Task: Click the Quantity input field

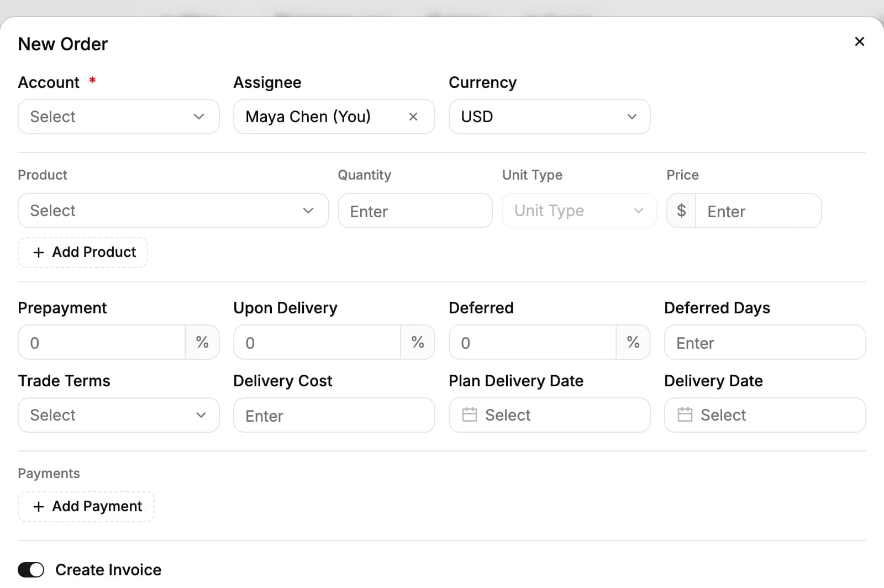Action: pyautogui.click(x=415, y=211)
